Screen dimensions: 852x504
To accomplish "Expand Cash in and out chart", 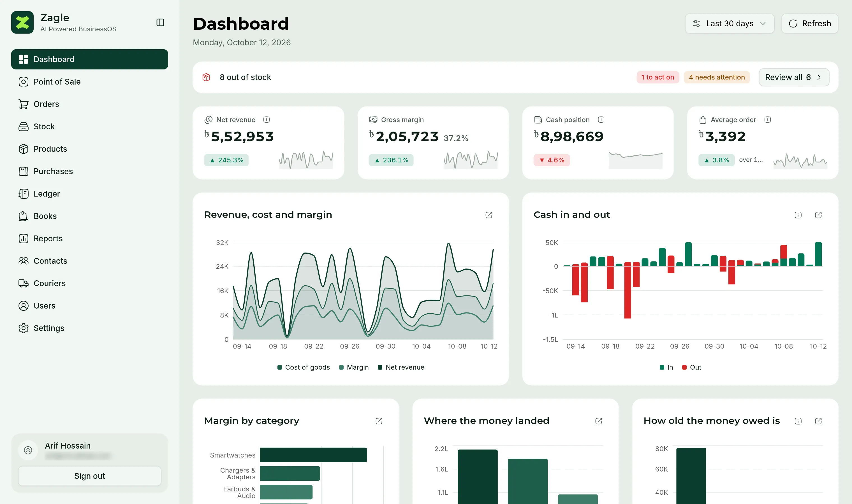I will point(818,215).
